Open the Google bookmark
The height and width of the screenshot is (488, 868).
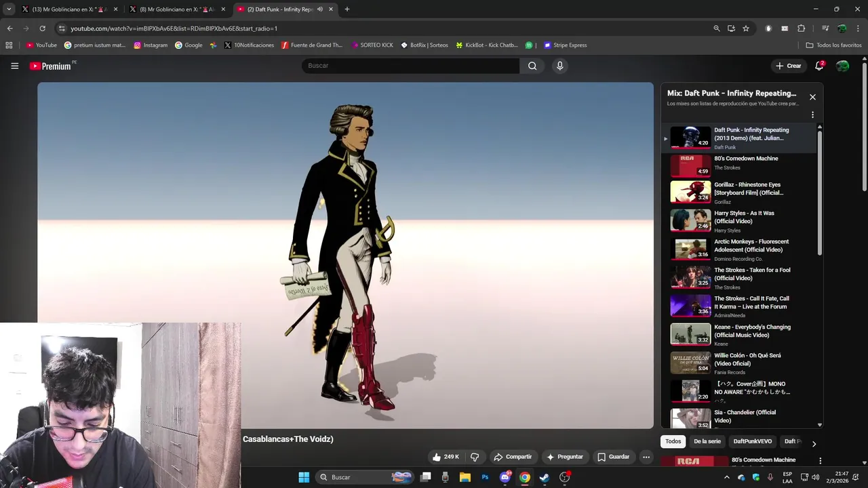[x=189, y=45]
